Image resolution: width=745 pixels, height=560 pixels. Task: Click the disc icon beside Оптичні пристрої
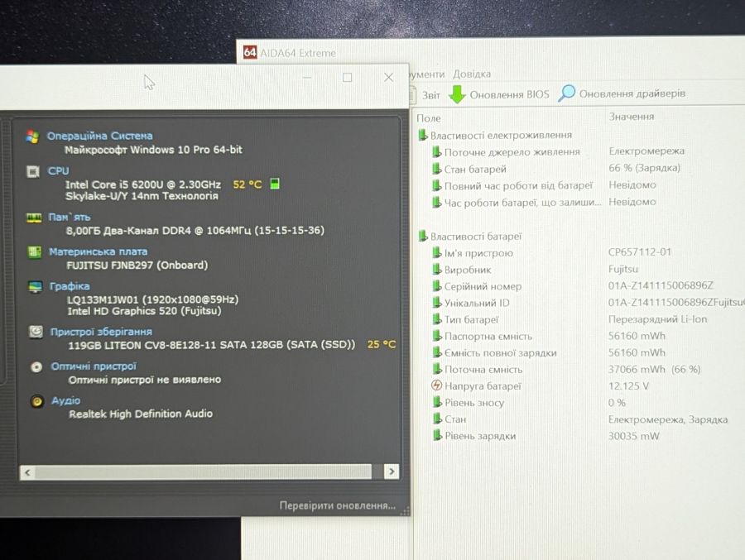click(x=36, y=366)
